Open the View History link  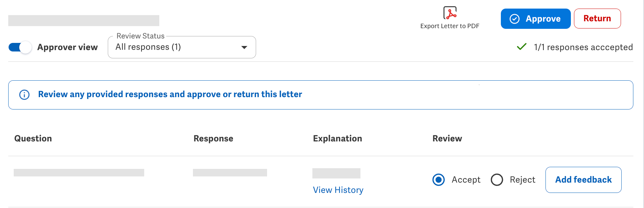338,190
